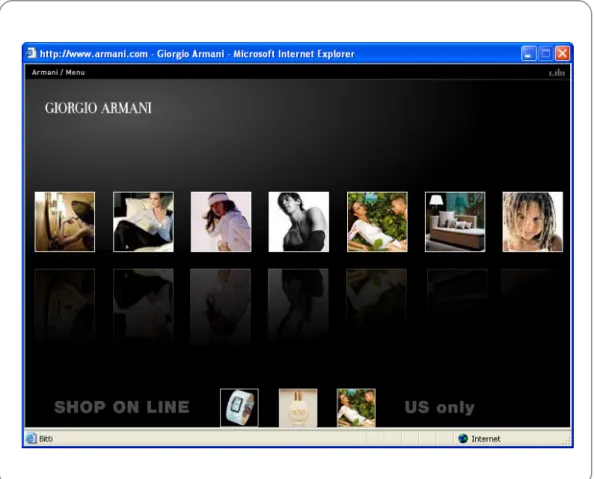The height and width of the screenshot is (479, 594).
Task: Click the US only text
Action: pyautogui.click(x=439, y=408)
